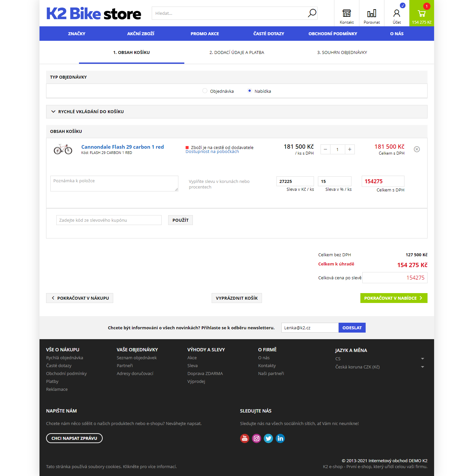Open the YouTube social icon
The image size is (468, 476).
click(245, 438)
